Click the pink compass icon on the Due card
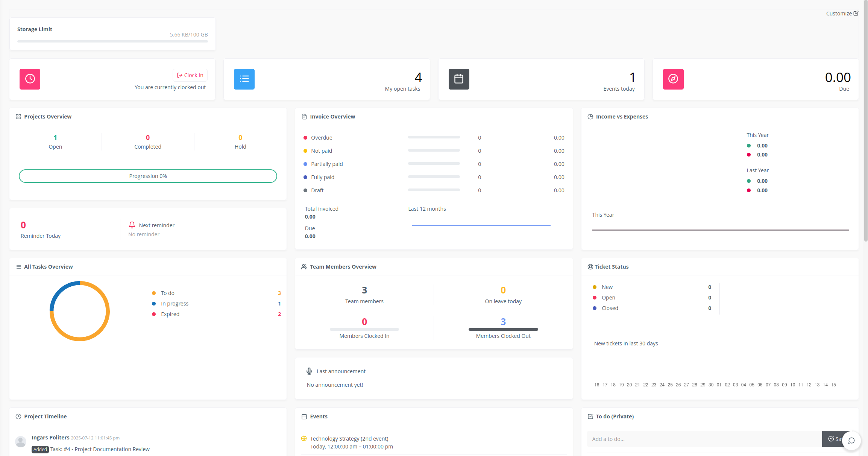The image size is (868, 456). click(x=673, y=79)
